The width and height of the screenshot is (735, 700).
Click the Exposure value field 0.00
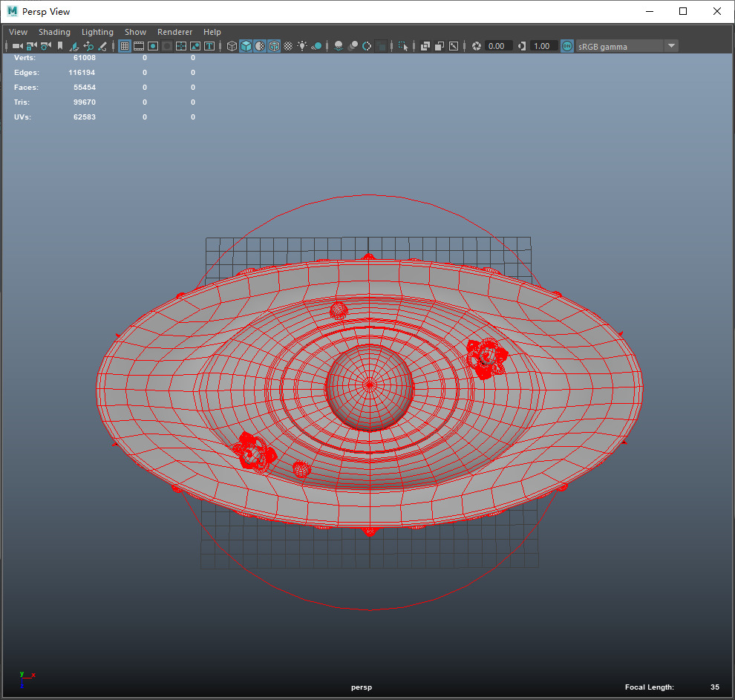(x=498, y=46)
